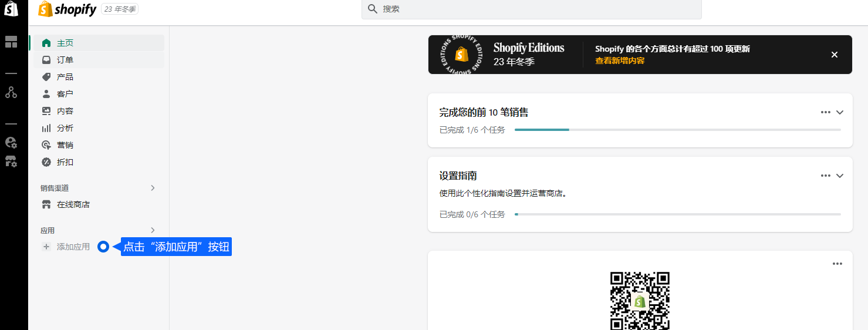
Task: Click the 分析 bar chart icon
Action: click(x=46, y=128)
